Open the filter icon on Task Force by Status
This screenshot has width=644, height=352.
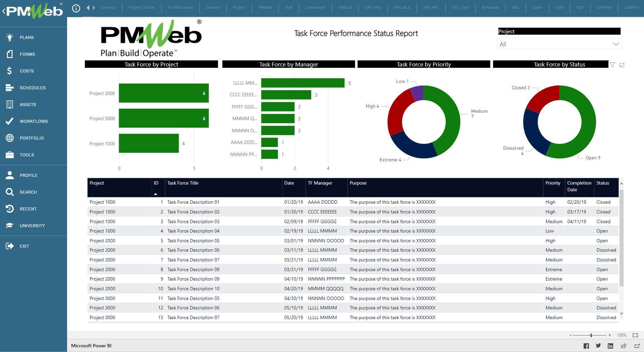613,65
